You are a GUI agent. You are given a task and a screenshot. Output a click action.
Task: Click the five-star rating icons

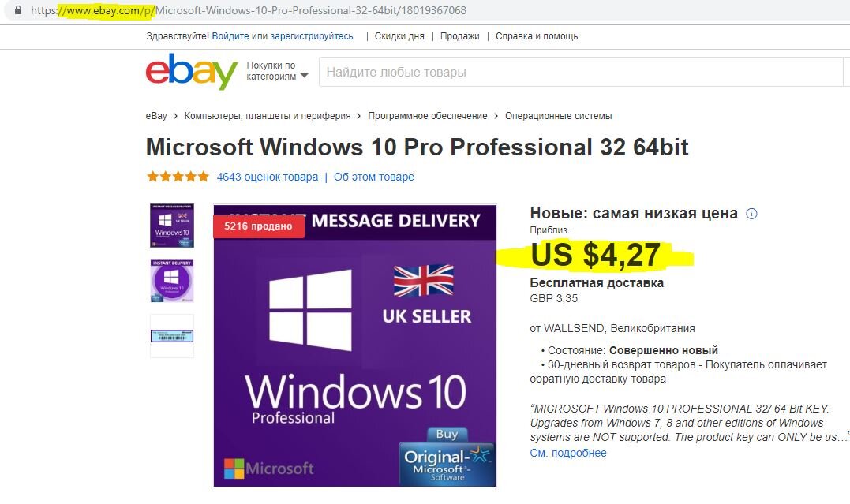tap(178, 177)
